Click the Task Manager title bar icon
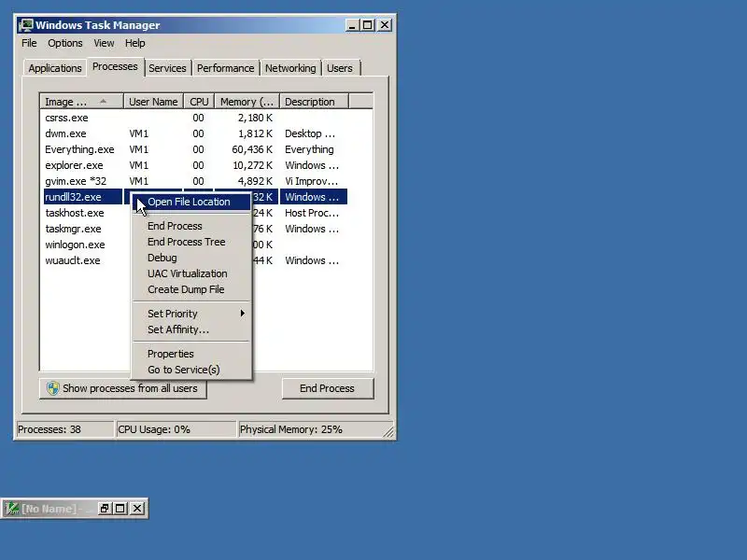 26,25
